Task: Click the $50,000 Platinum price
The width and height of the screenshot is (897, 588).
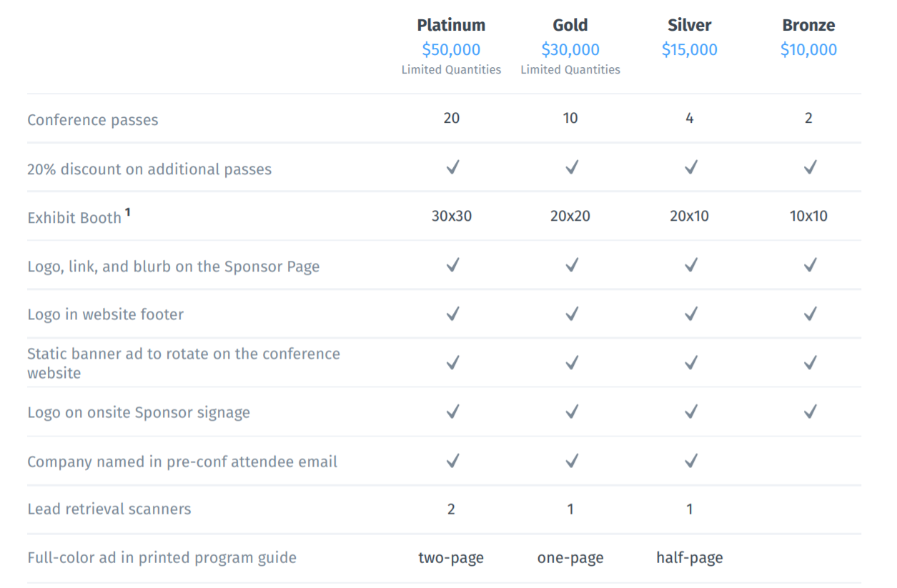Action: pyautogui.click(x=451, y=50)
